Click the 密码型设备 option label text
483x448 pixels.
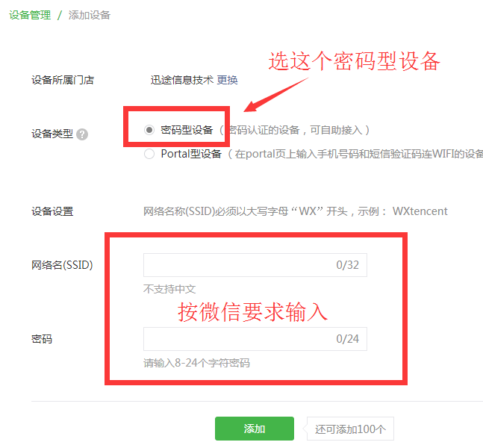[x=187, y=130]
